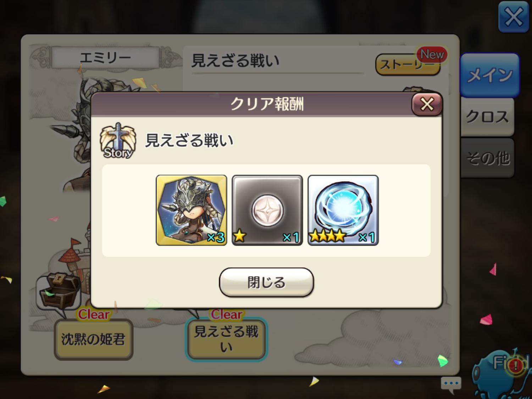532x399 pixels.
Task: Click the Story sword-and-wings icon
Action: coord(118,141)
